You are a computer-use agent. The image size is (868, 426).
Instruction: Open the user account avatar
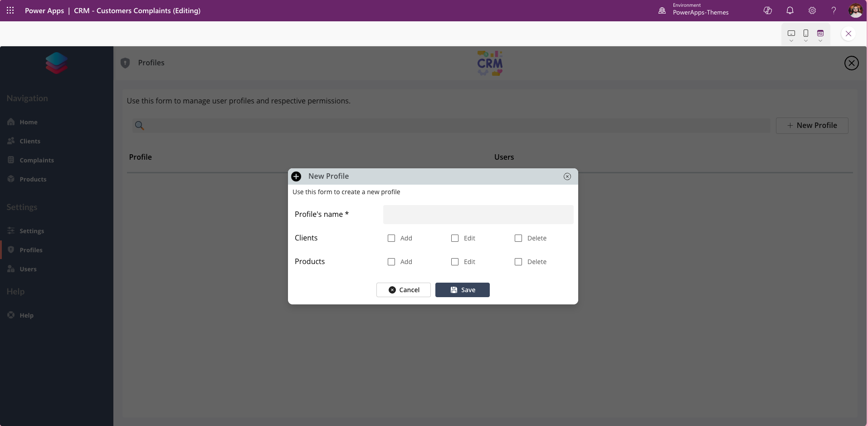point(855,10)
